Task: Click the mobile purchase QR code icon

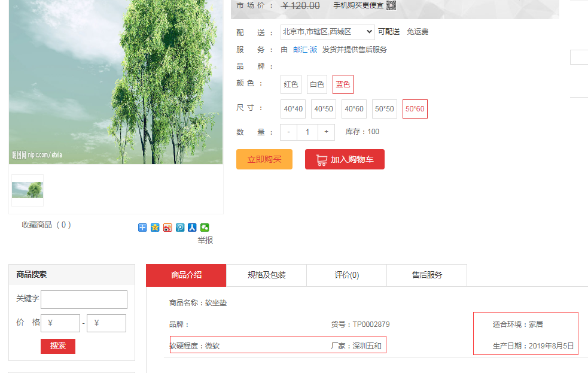Action: pos(391,5)
